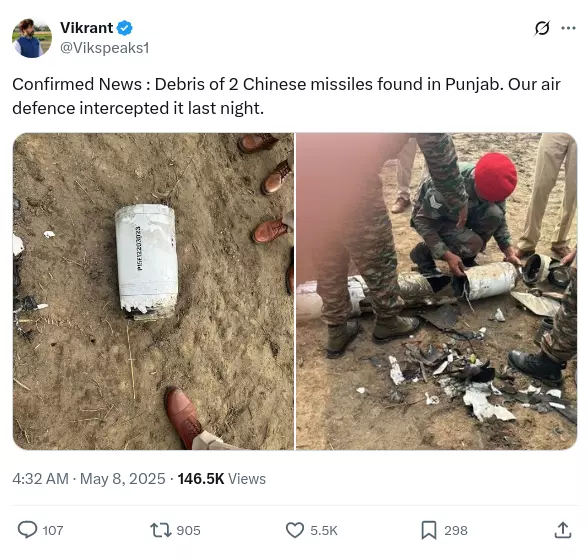
Task: Click the blue verified badge
Action: click(124, 28)
